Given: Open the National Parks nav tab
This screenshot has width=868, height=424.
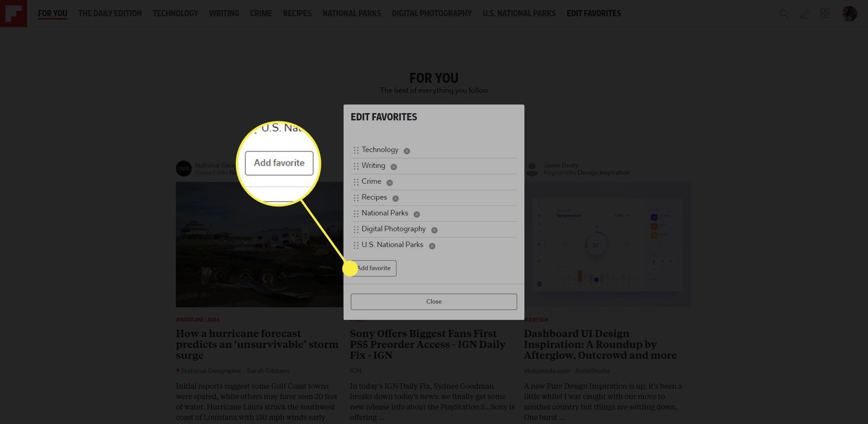Looking at the screenshot, I should pyautogui.click(x=352, y=14).
